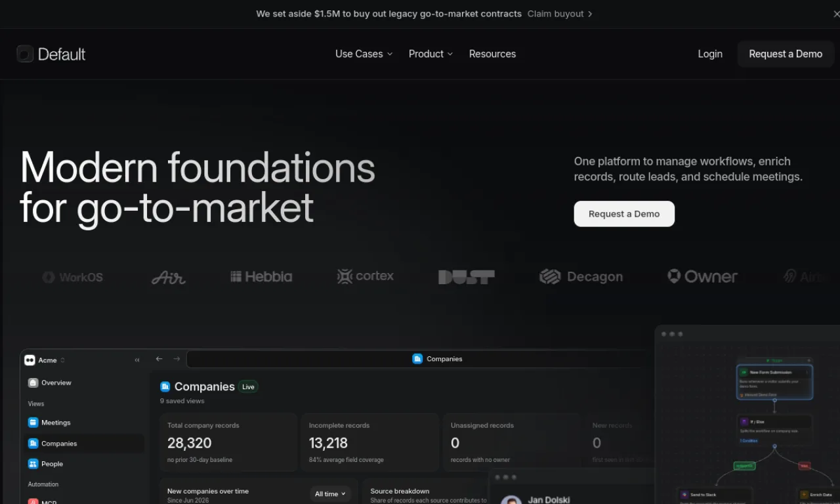Click the DUST customer logo
840x504 pixels.
(x=467, y=277)
